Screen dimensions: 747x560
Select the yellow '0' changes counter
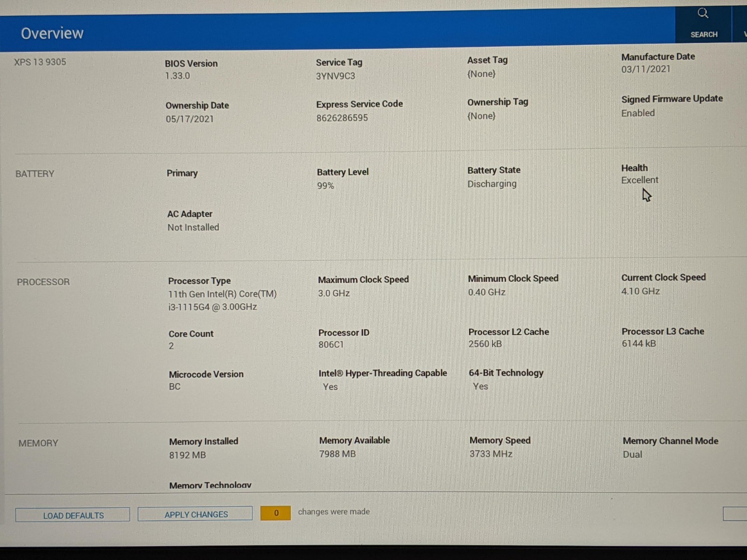pyautogui.click(x=275, y=513)
